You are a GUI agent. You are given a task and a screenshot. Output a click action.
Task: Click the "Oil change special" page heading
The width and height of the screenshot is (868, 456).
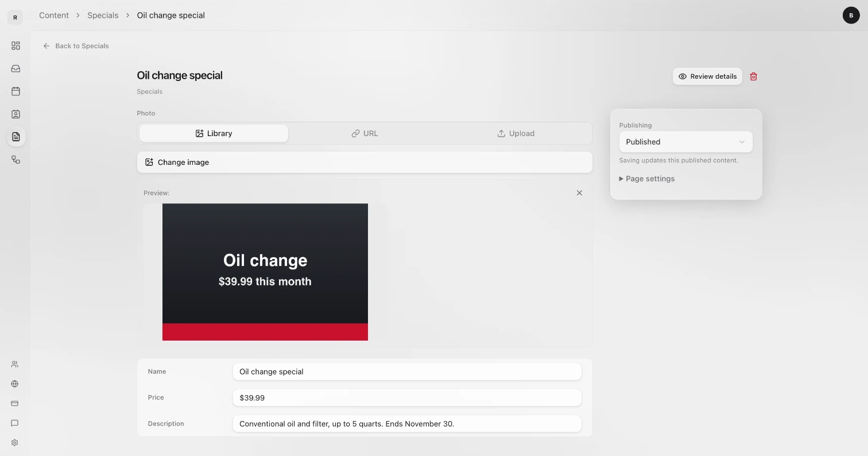[180, 75]
